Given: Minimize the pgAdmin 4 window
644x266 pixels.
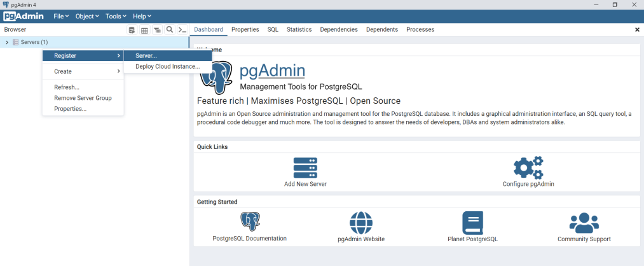Looking at the screenshot, I should pos(596,4).
